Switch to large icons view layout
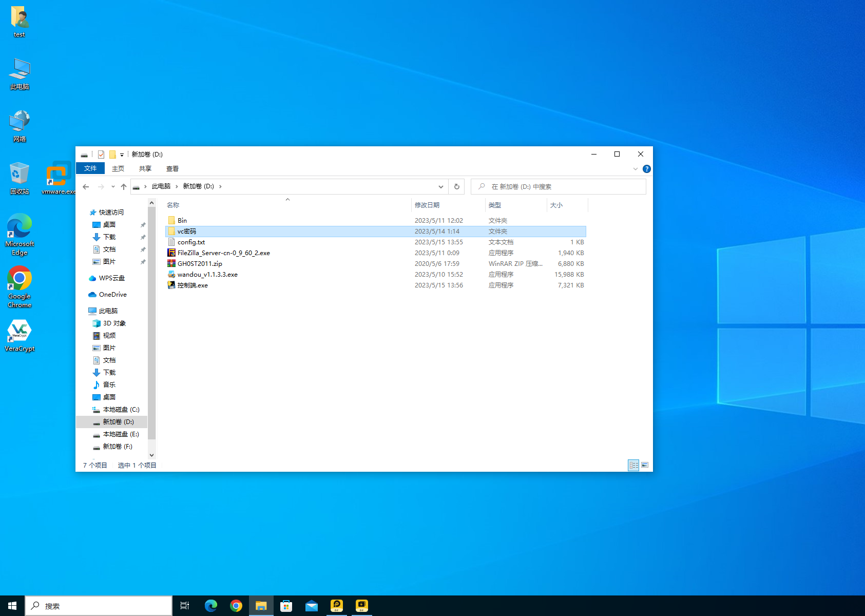This screenshot has width=865, height=616. tap(645, 465)
